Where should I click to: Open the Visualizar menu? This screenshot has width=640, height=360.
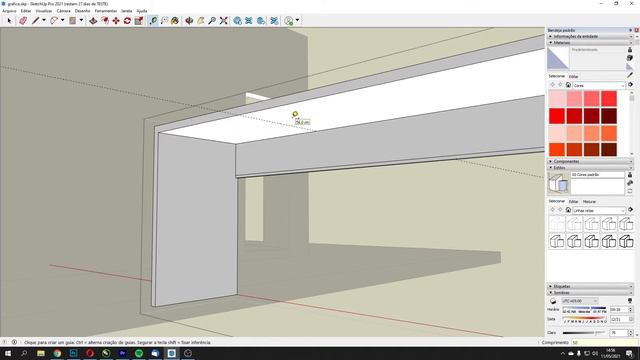pyautogui.click(x=44, y=11)
